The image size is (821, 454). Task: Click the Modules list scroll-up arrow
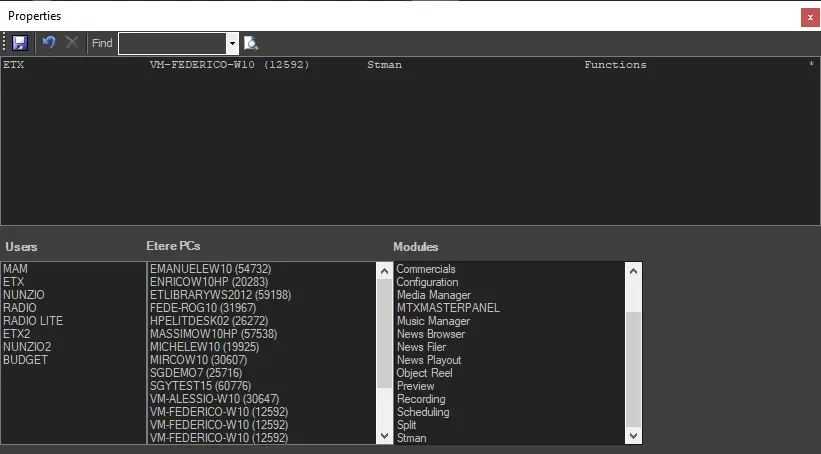(633, 270)
